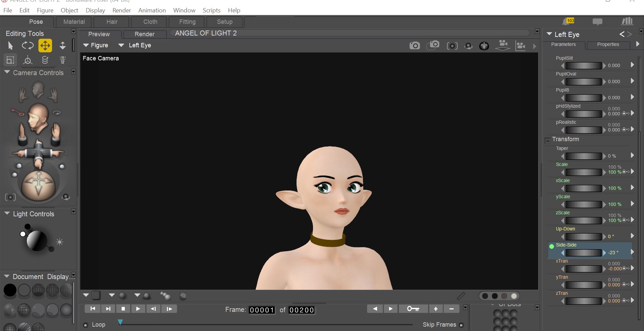Click the ruler icon below the viewport
The height and width of the screenshot is (331, 644).
tap(461, 296)
